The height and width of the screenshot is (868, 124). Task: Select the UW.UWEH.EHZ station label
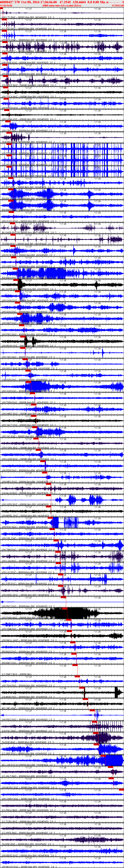28,799
